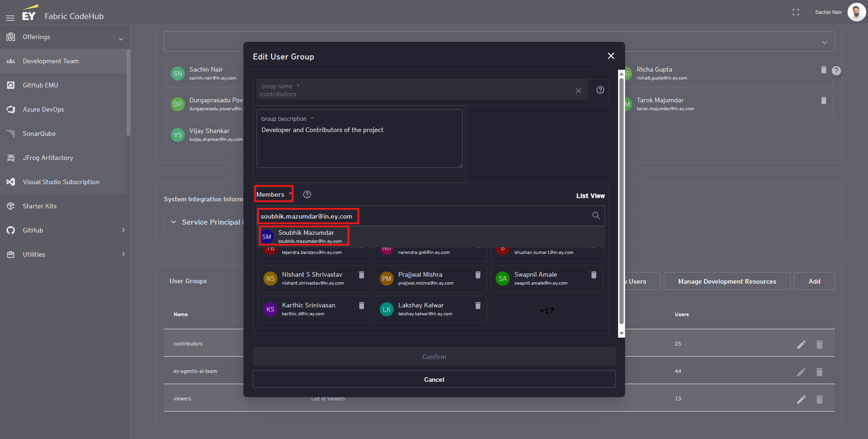Click the dialog's vertical scrollbar
The height and width of the screenshot is (439, 868).
pos(621,200)
